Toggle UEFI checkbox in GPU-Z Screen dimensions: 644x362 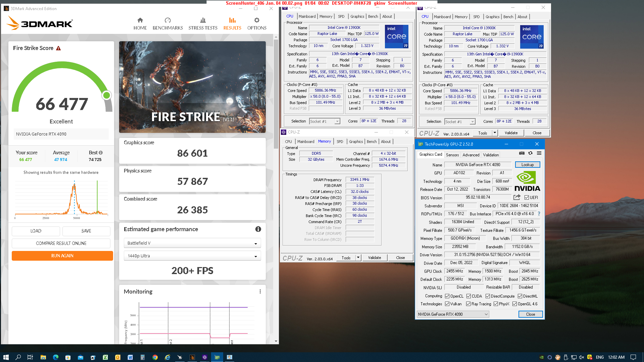527,198
